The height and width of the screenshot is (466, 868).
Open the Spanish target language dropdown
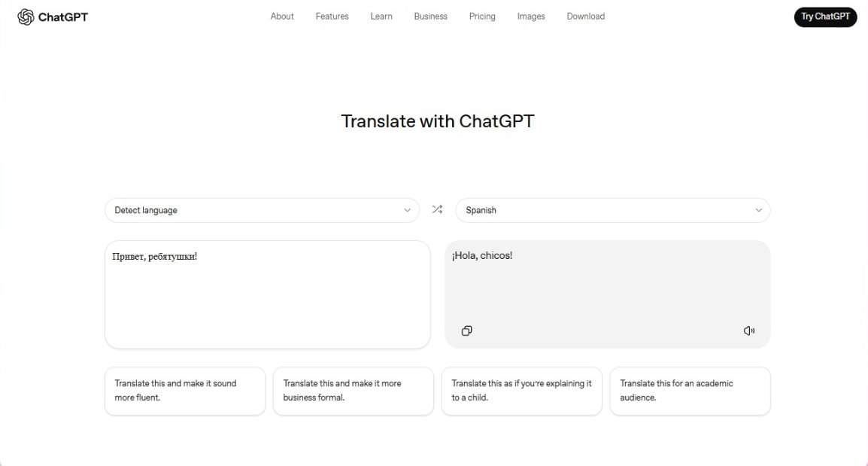point(612,210)
